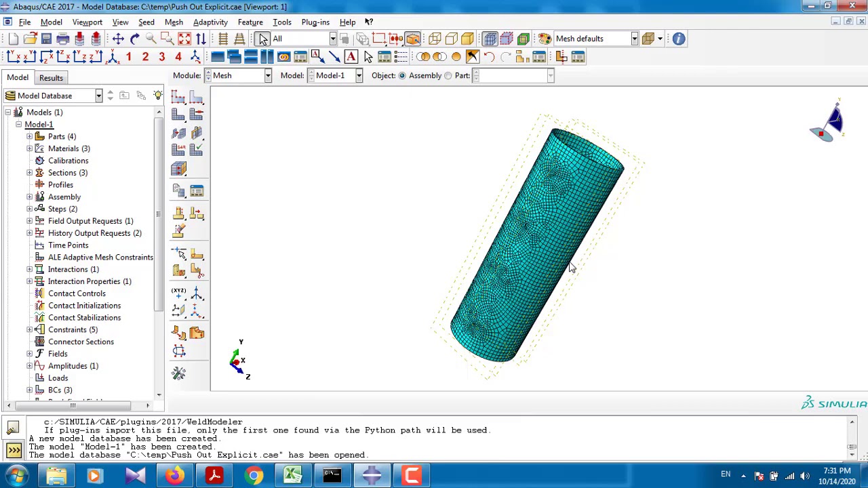Apply custom view number 3
Image resolution: width=868 pixels, height=488 pixels.
click(161, 57)
